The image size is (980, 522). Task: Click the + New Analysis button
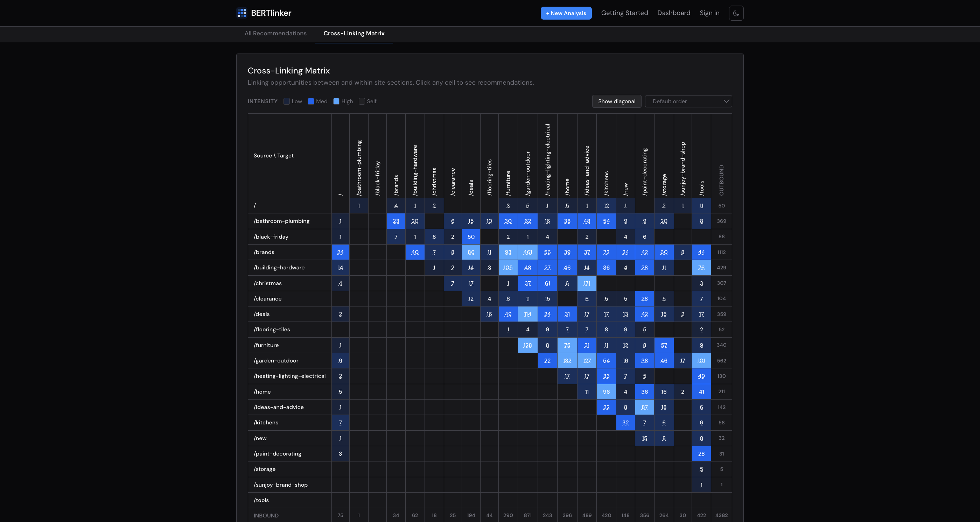[x=566, y=13]
